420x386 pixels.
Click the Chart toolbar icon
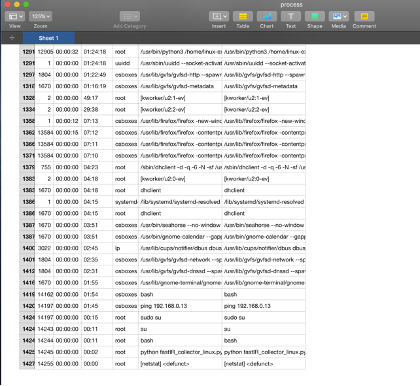pos(267,16)
